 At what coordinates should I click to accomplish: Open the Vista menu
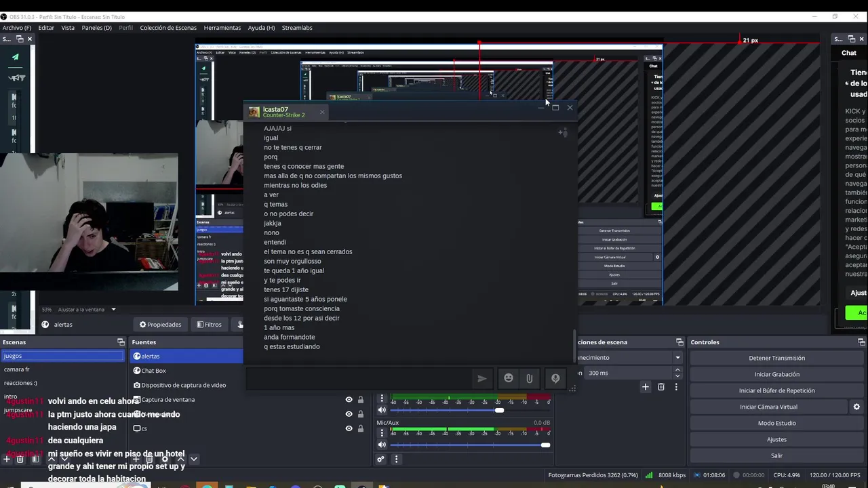click(x=68, y=28)
